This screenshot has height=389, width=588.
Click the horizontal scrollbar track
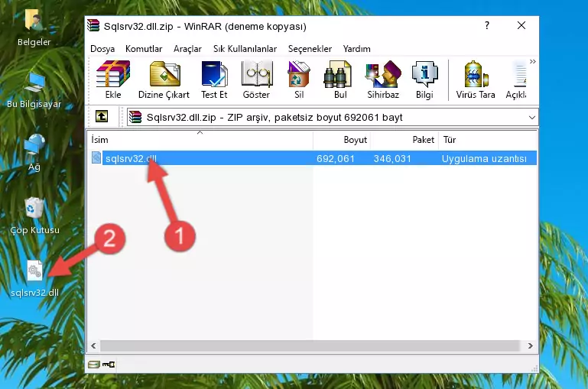[x=310, y=345]
